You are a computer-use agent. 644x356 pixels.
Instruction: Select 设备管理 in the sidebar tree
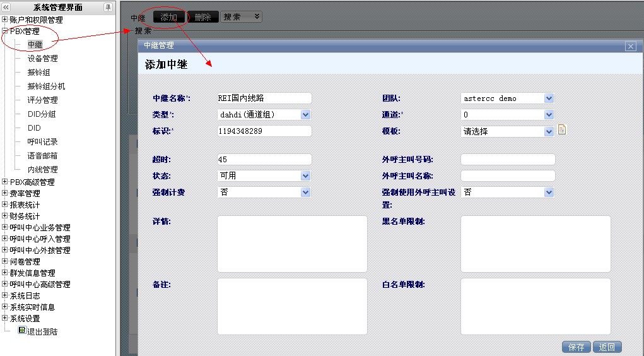coord(42,59)
